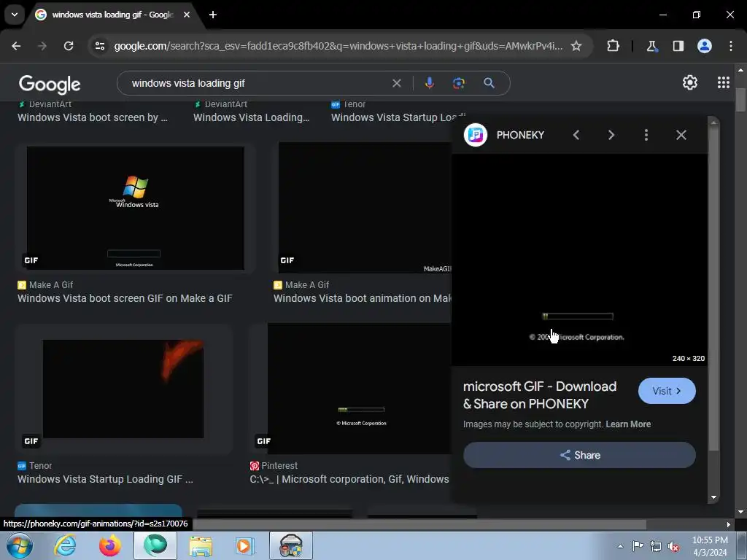Open the Chrome profile avatar
Viewport: 747px width, 560px height.
[705, 46]
